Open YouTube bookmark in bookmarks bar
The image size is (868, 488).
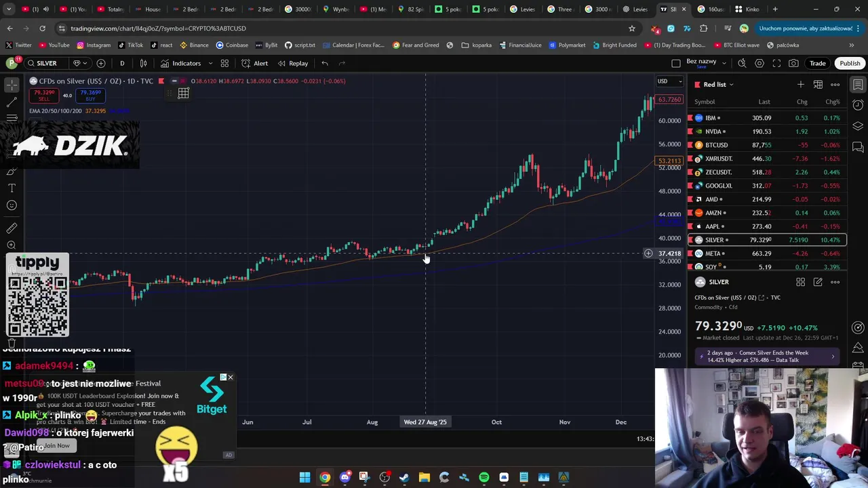54,45
